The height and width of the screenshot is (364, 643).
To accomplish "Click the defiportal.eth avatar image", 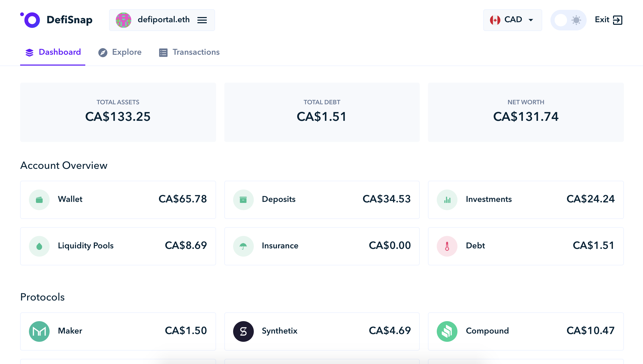I will [x=124, y=20].
